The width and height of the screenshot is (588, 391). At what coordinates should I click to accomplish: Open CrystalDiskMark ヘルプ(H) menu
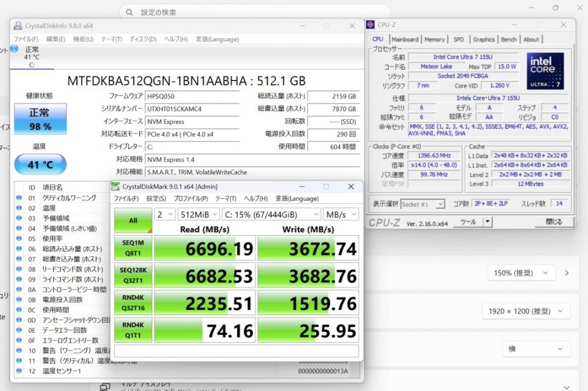click(x=256, y=198)
